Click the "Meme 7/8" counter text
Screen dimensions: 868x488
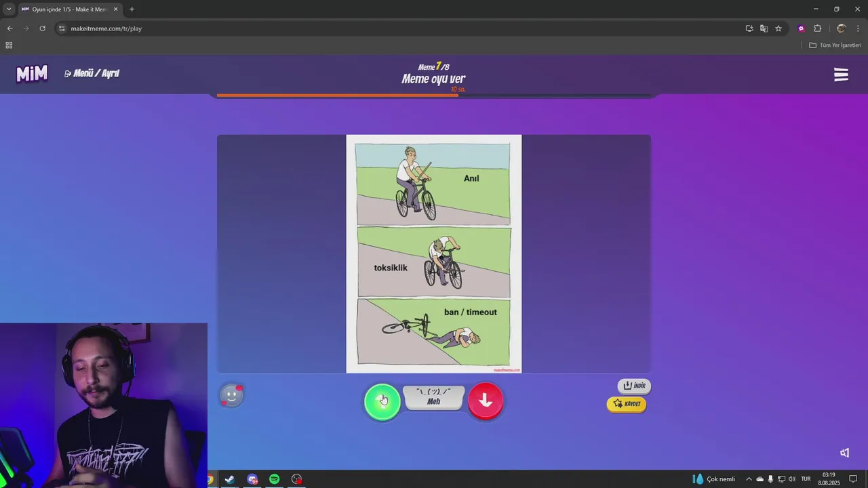433,67
